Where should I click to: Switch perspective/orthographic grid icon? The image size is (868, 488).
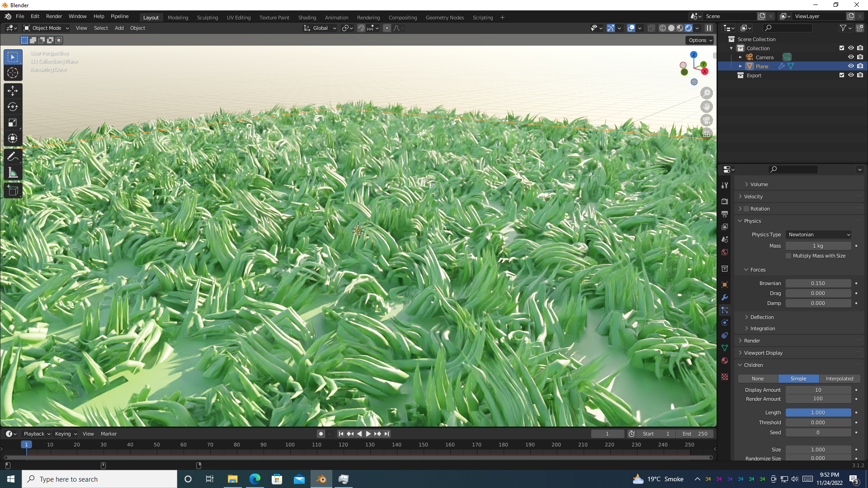click(x=707, y=134)
